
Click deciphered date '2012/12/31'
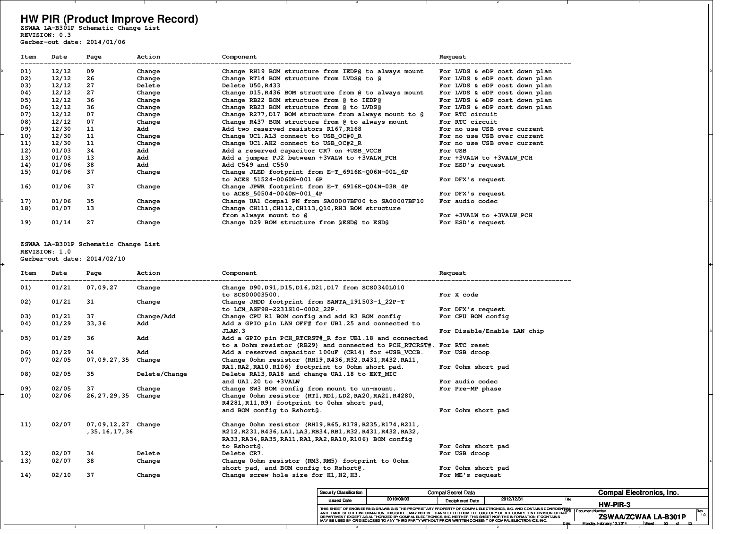click(x=512, y=499)
